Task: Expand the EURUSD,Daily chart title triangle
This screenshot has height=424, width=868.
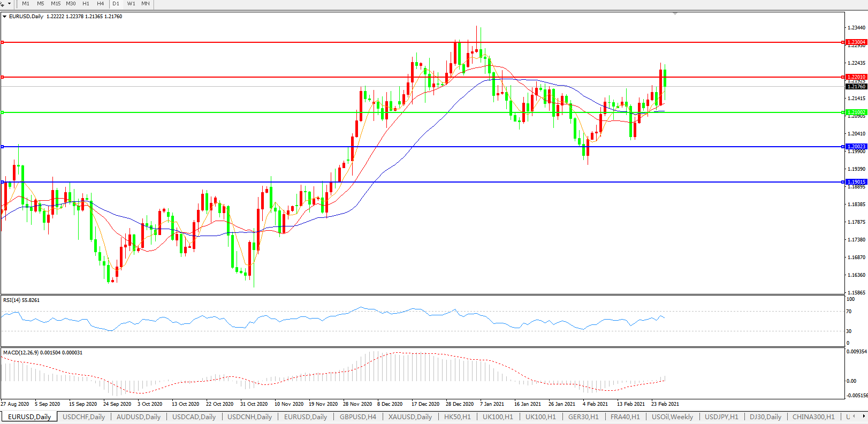Action: click(5, 17)
